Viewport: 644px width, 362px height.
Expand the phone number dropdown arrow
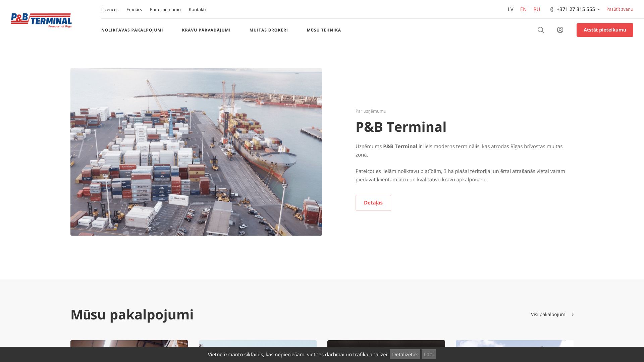[599, 9]
